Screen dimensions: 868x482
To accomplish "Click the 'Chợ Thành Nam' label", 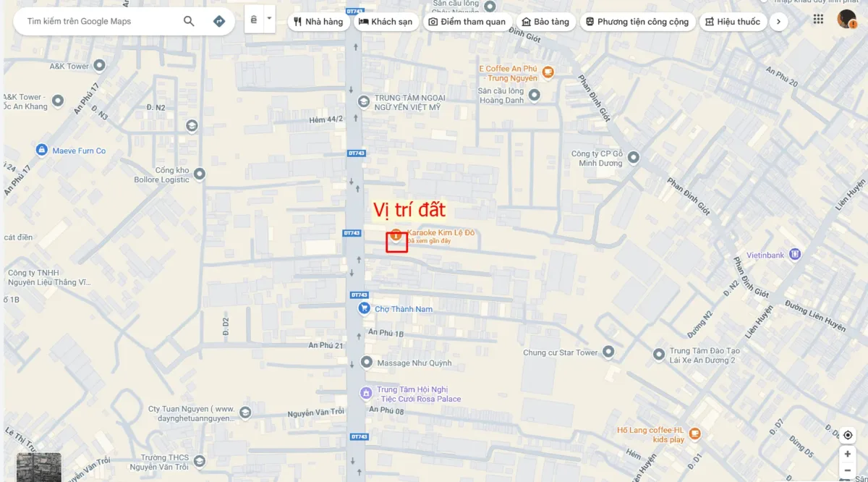I will point(404,309).
